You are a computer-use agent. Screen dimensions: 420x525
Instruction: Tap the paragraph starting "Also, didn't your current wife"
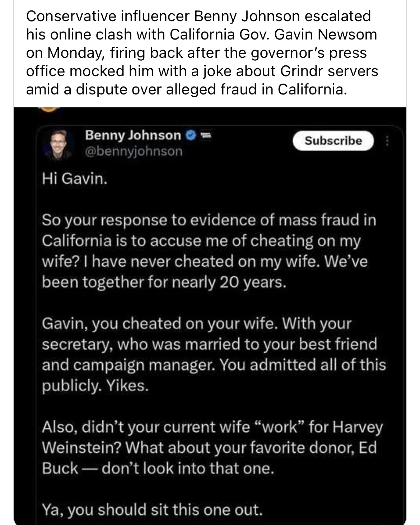tap(213, 447)
